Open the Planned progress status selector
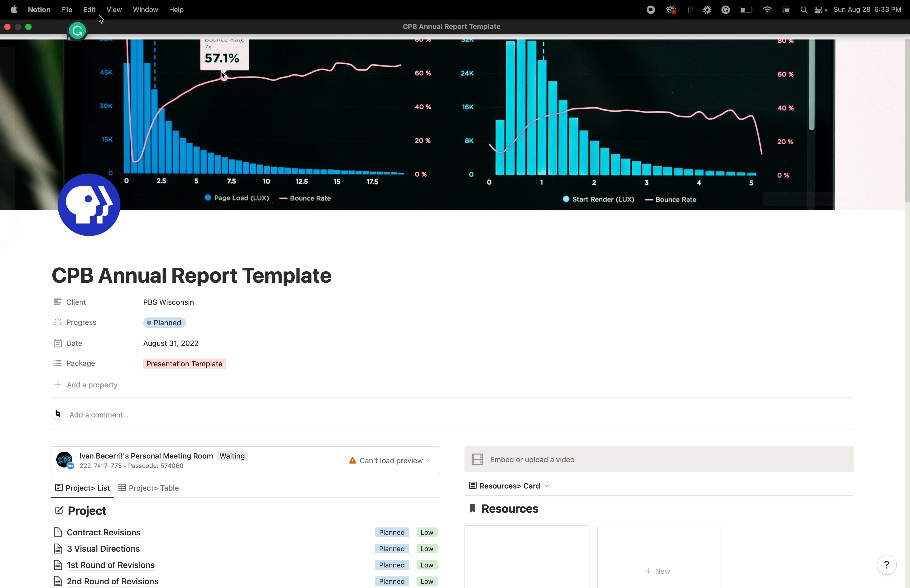The width and height of the screenshot is (910, 588). click(165, 323)
